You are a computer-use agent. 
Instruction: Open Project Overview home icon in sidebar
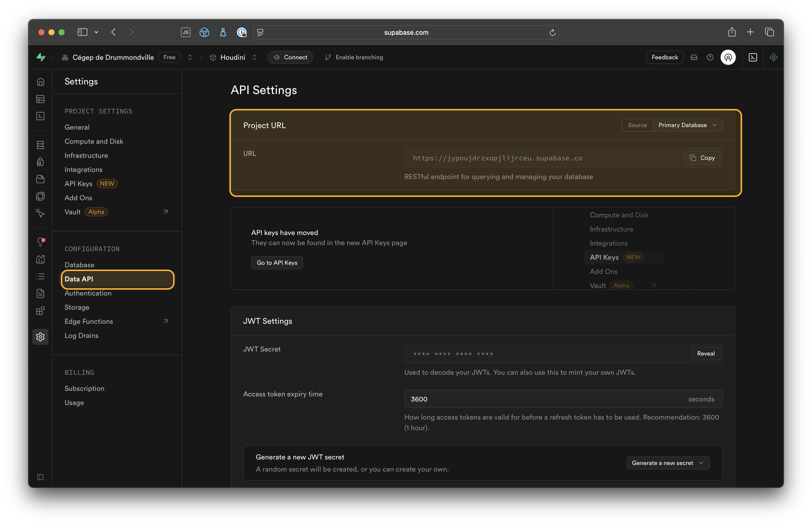40,82
